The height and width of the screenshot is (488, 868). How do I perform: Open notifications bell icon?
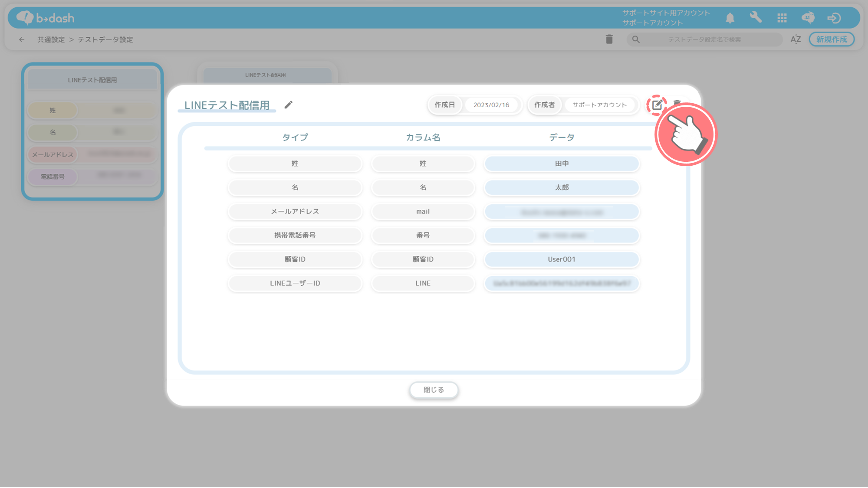point(730,18)
